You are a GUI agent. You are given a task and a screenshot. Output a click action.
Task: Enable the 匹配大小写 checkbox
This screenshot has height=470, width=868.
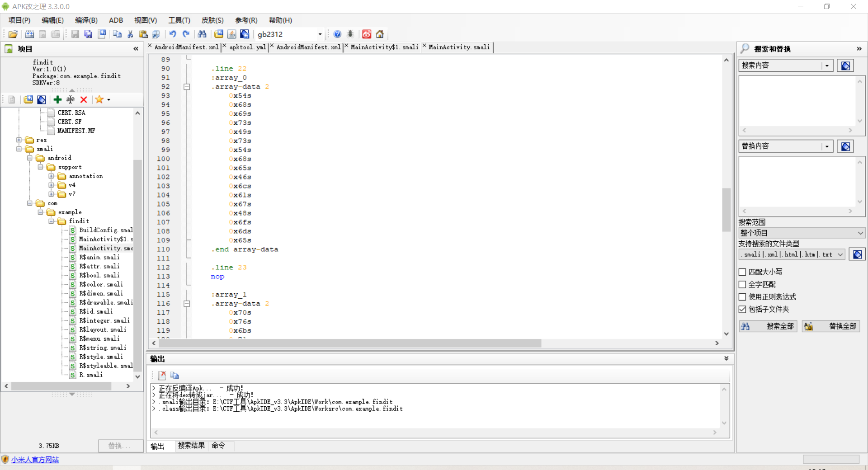coord(742,272)
